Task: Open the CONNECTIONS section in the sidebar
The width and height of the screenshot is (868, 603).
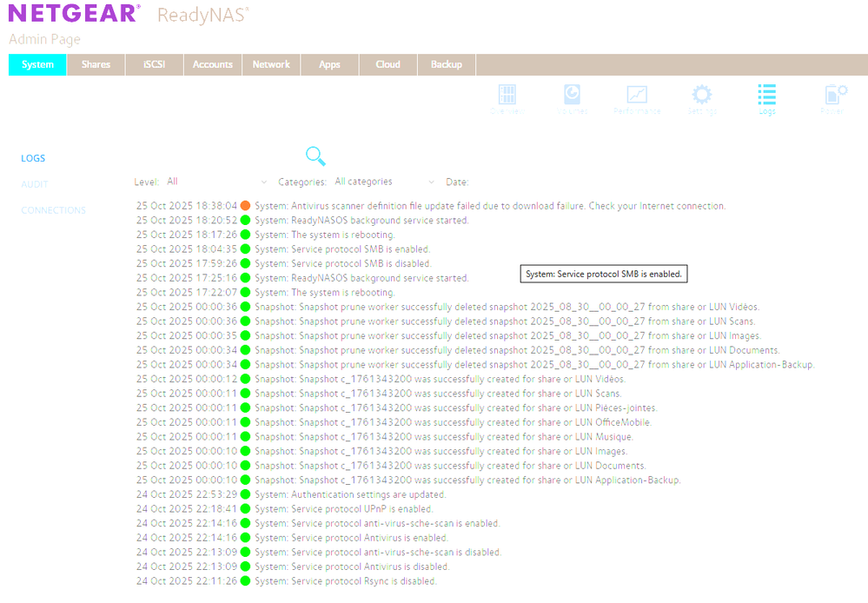Action: (x=53, y=210)
